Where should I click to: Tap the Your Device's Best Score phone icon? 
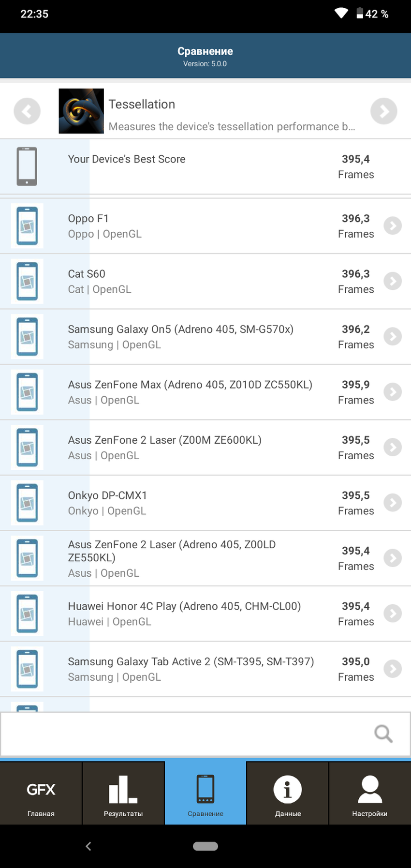click(x=27, y=166)
